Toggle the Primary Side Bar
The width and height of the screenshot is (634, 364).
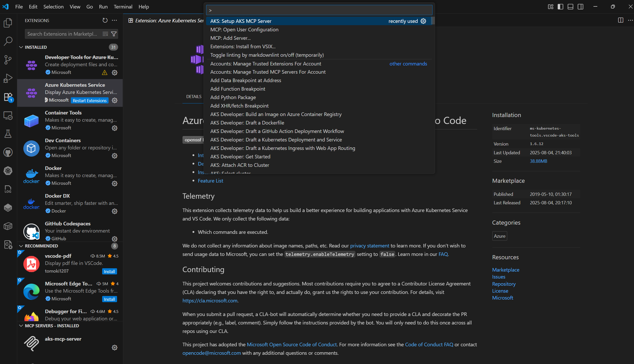(560, 7)
